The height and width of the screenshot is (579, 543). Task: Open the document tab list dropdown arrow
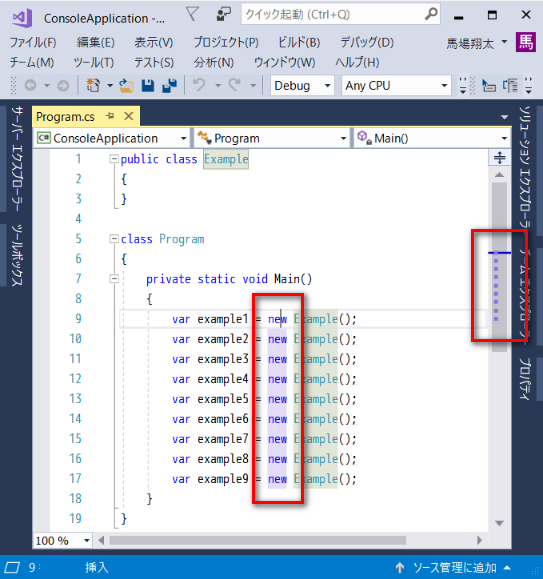pyautogui.click(x=504, y=117)
